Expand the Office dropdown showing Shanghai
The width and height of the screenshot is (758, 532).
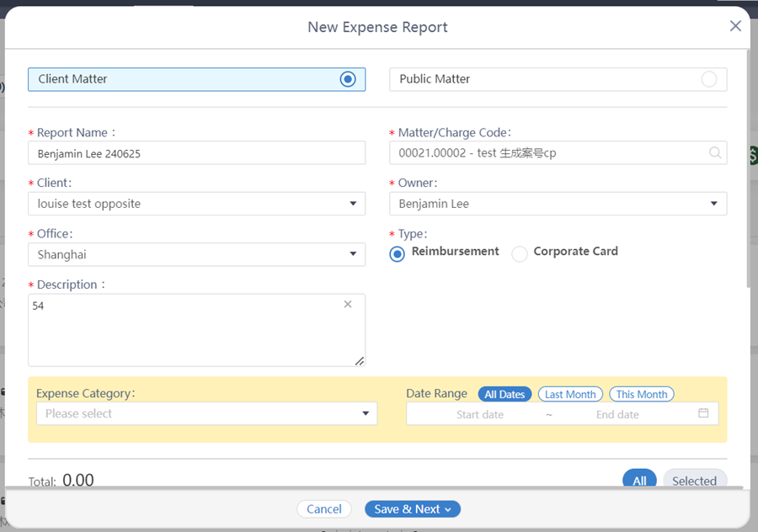(x=352, y=254)
